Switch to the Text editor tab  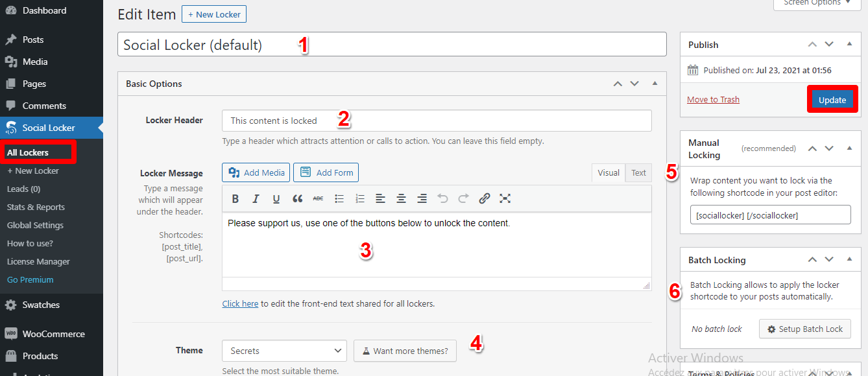click(x=638, y=172)
